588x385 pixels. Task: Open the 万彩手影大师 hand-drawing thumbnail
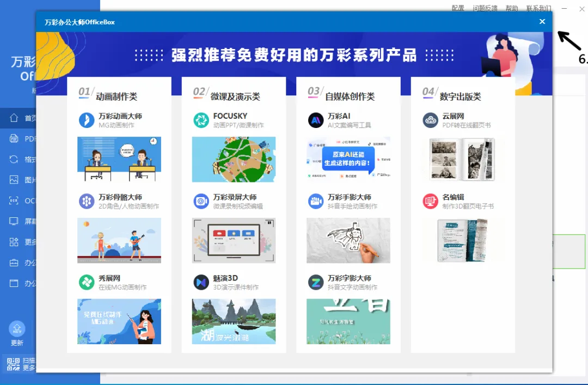click(348, 241)
